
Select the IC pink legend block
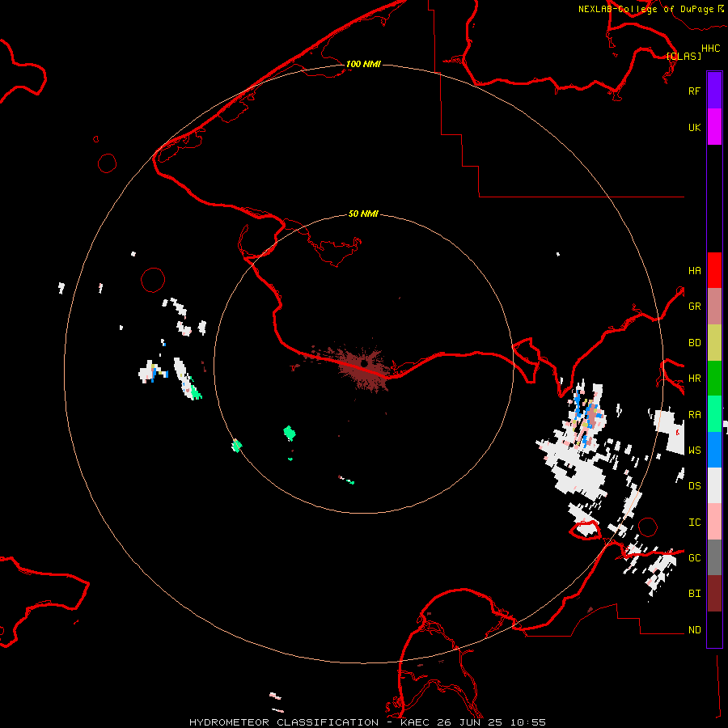click(x=714, y=522)
